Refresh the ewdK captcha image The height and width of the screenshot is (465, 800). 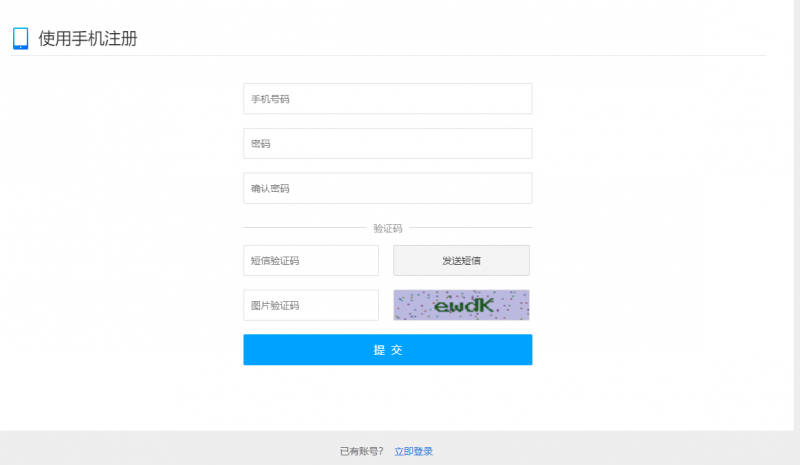[x=461, y=305]
